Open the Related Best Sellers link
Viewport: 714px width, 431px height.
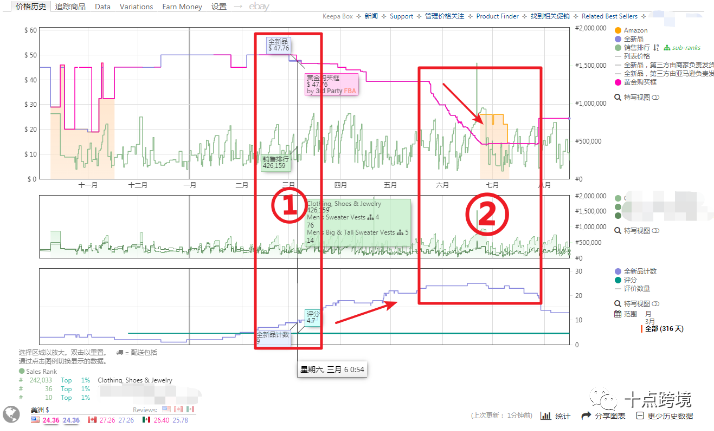609,16
